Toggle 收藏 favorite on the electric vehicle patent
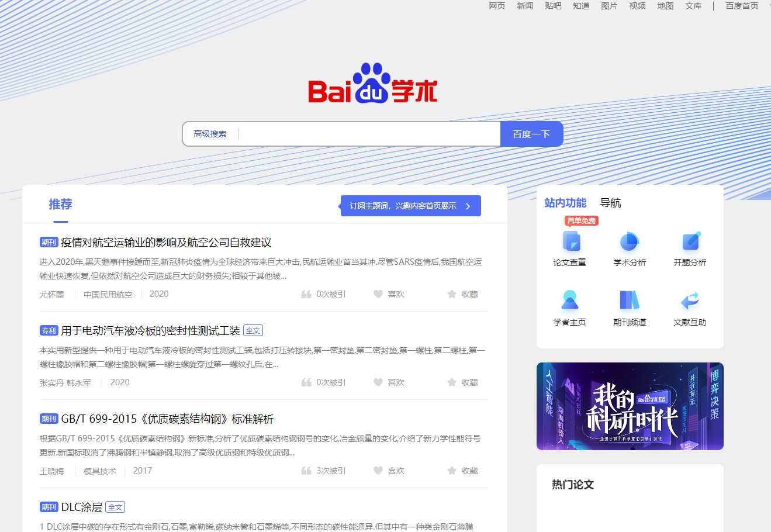 (x=462, y=382)
